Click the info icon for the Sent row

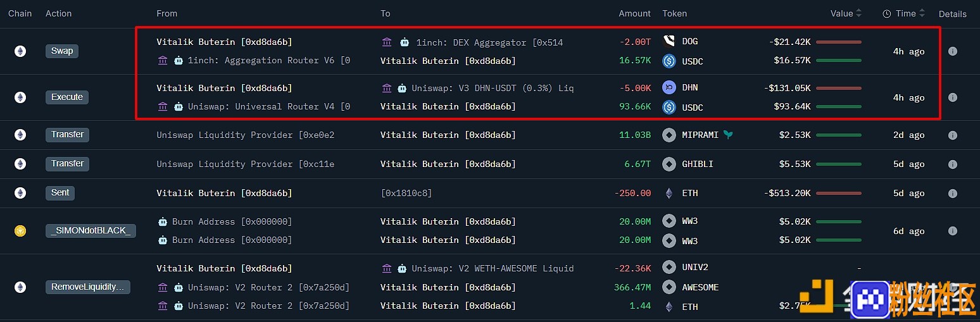click(952, 193)
